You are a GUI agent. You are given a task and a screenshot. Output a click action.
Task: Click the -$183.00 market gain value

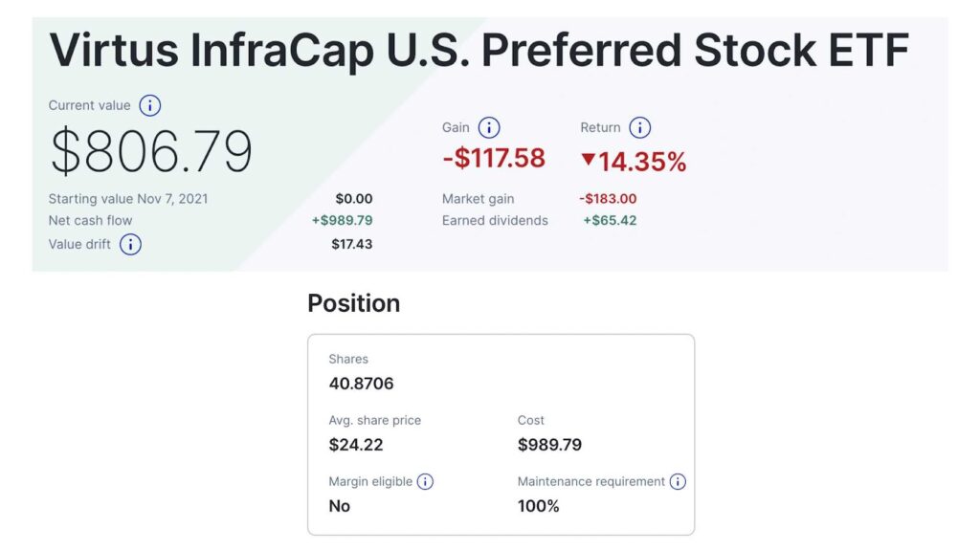pyautogui.click(x=608, y=199)
